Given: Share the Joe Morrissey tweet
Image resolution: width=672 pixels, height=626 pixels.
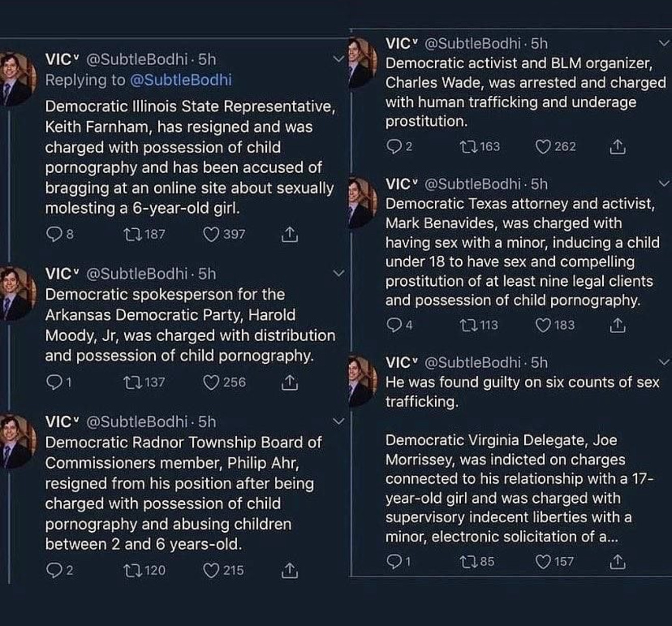Looking at the screenshot, I should 617,562.
